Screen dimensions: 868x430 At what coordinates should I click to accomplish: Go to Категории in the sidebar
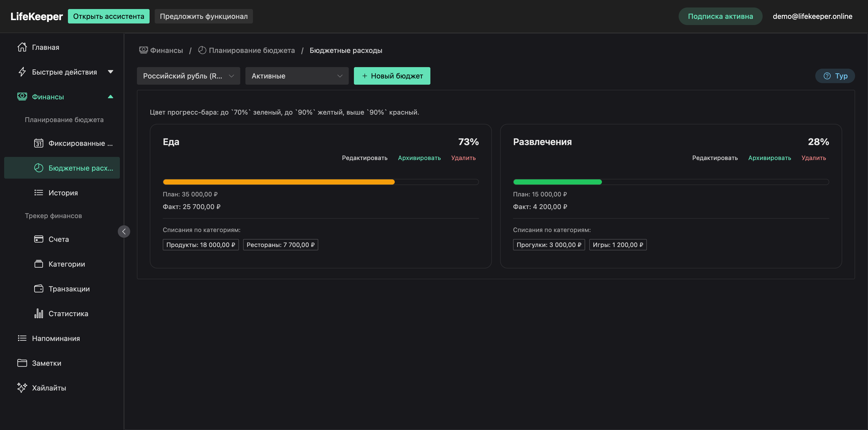pos(66,264)
